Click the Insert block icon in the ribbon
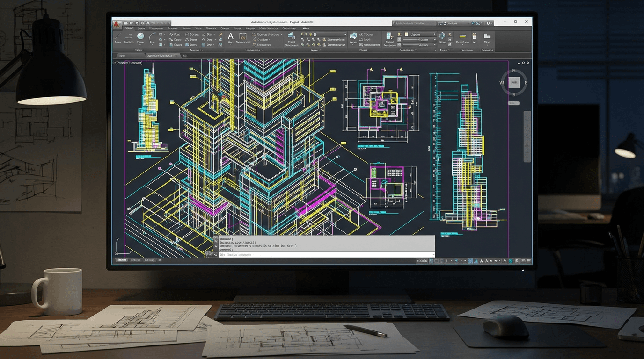Image resolution: width=644 pixels, height=359 pixels. (353, 36)
